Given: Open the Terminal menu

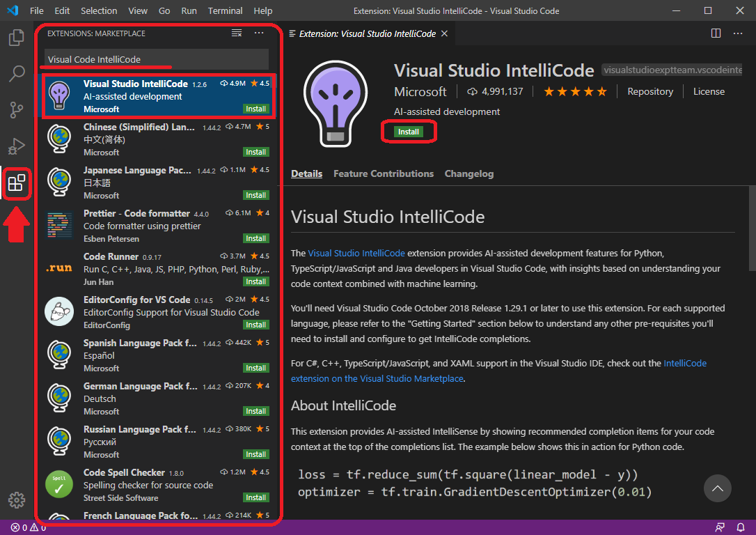Looking at the screenshot, I should pyautogui.click(x=225, y=10).
